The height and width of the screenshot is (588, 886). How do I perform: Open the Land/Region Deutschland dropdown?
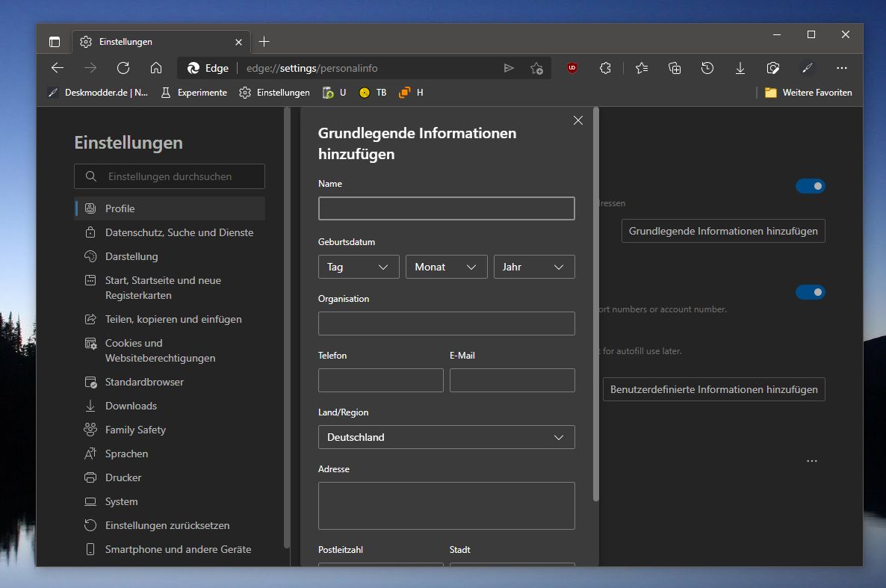tap(447, 437)
